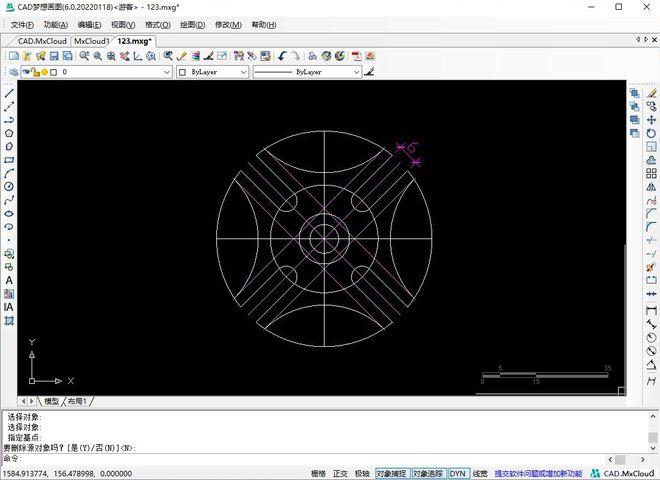Screen dimensions: 660x480
Task: Open the 绘图(D) menu
Action: pyautogui.click(x=193, y=24)
